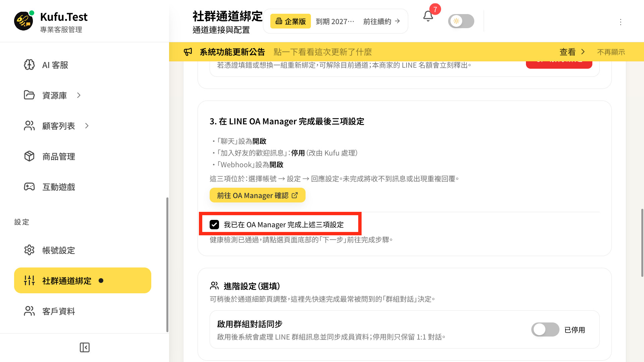Viewport: 644px width, 362px height.
Task: Click the 企業版 plan badge
Action: click(290, 21)
